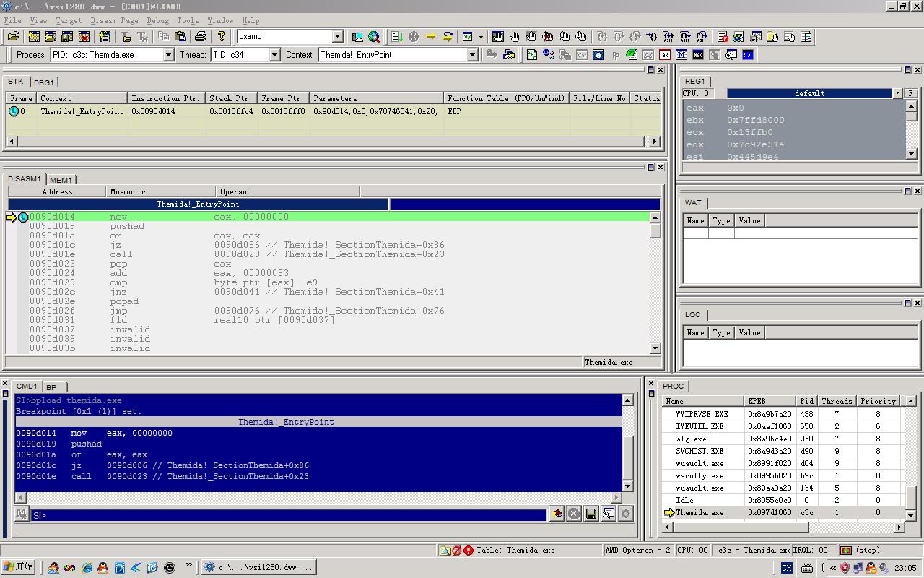Click the SI> command input field
924x578 pixels.
pyautogui.click(x=289, y=514)
